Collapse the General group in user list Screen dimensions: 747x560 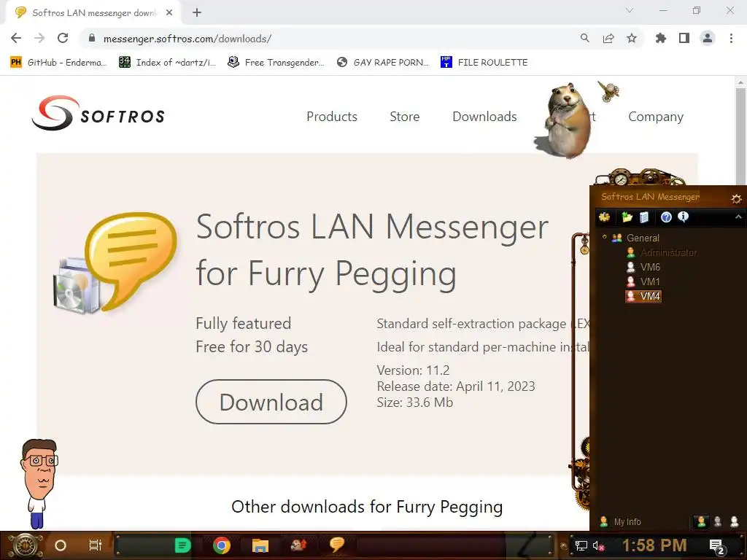tap(605, 237)
